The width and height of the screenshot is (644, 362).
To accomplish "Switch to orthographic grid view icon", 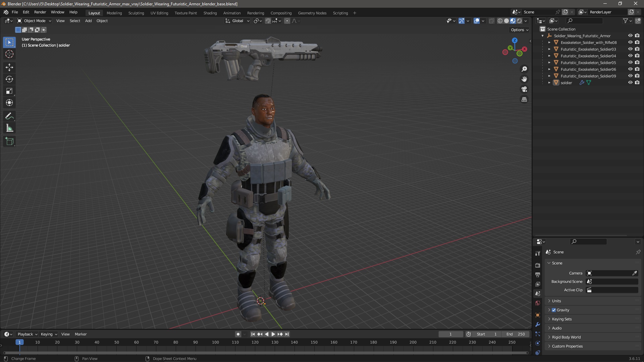I will (x=524, y=100).
